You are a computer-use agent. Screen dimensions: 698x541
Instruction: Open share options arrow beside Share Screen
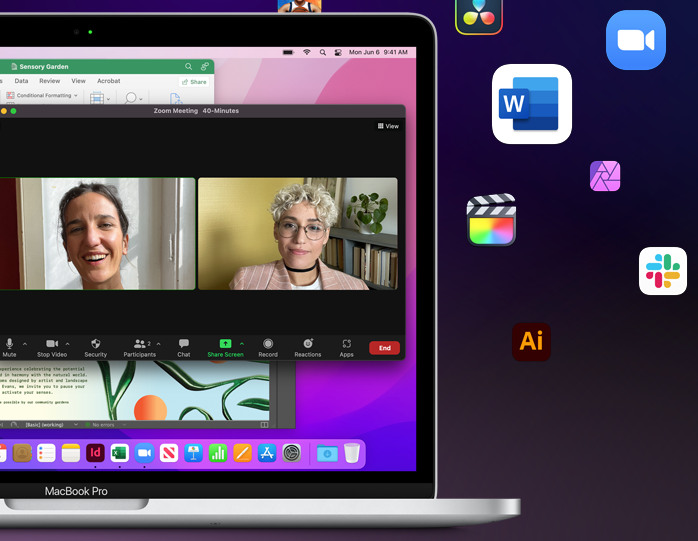(x=242, y=344)
